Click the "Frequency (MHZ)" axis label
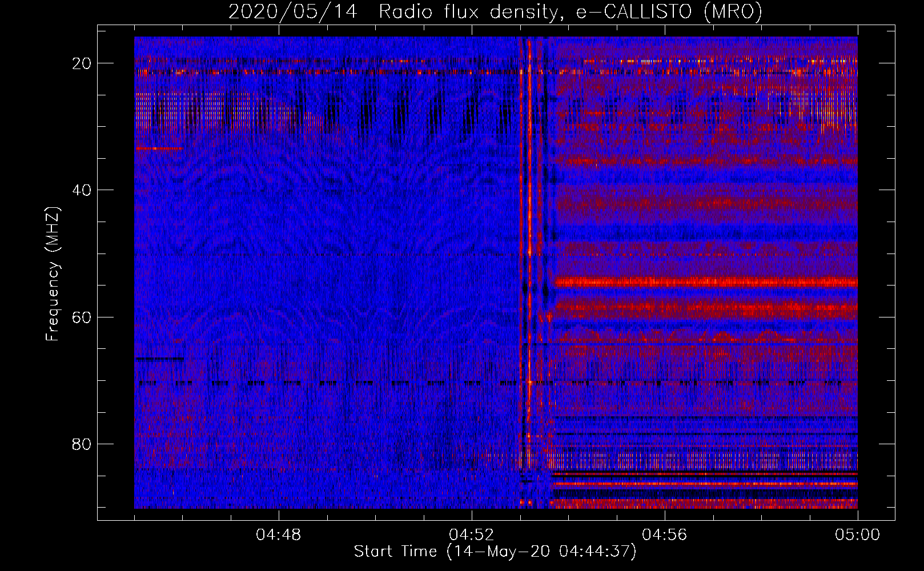Viewport: 924px width, 571px height. coord(53,274)
